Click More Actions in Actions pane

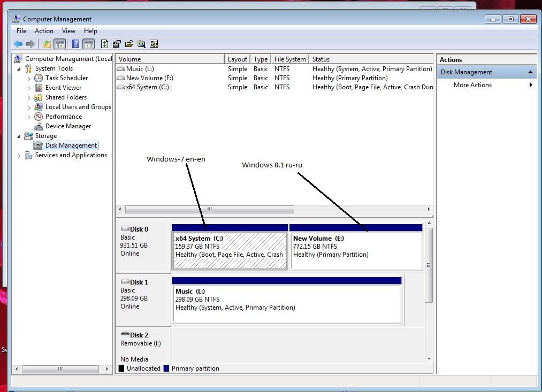(x=472, y=85)
